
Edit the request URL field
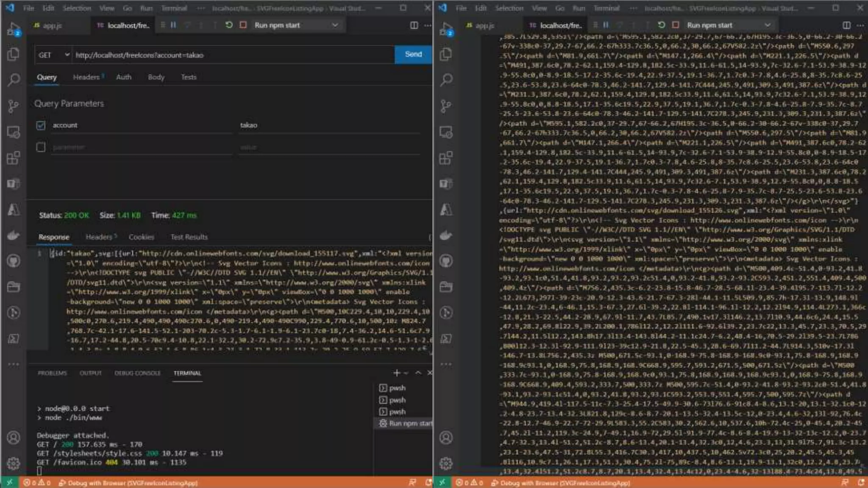point(233,55)
